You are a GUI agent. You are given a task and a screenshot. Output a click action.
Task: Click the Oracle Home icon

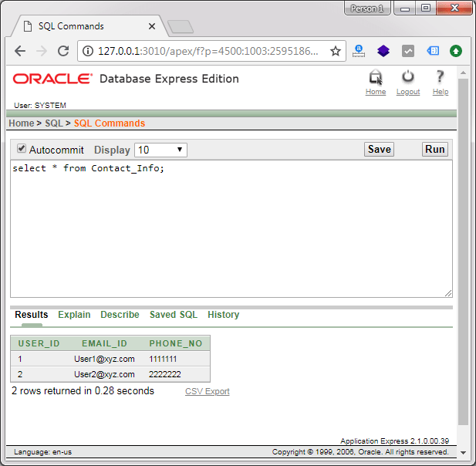tap(376, 77)
